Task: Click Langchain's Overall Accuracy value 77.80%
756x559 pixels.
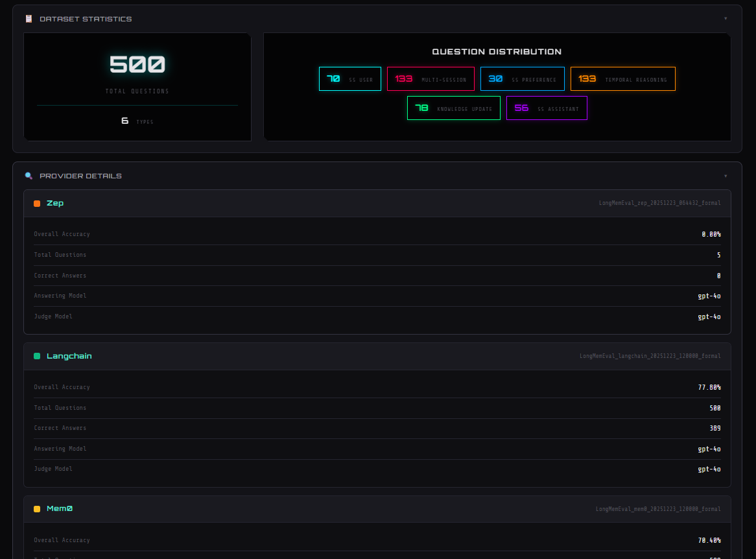Action: coord(709,387)
